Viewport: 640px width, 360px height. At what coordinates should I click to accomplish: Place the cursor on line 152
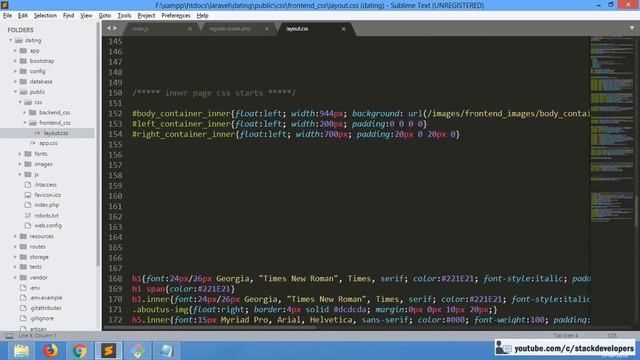click(x=360, y=113)
